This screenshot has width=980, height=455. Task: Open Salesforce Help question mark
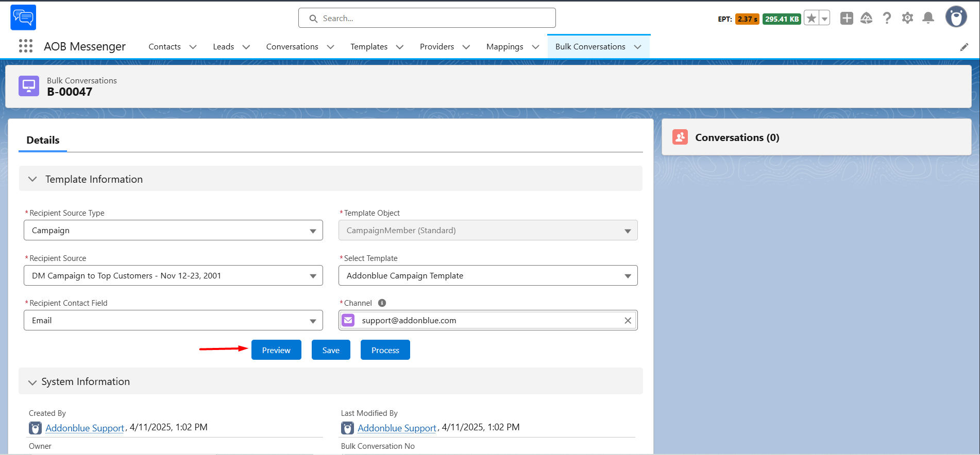click(x=887, y=19)
